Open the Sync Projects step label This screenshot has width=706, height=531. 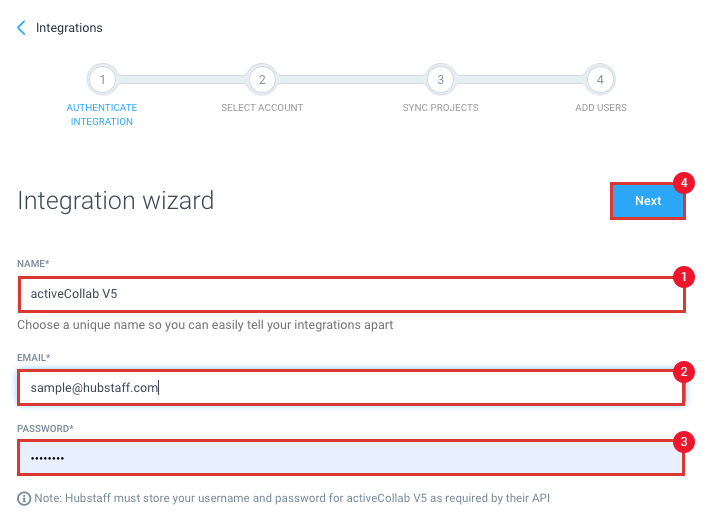pos(440,108)
